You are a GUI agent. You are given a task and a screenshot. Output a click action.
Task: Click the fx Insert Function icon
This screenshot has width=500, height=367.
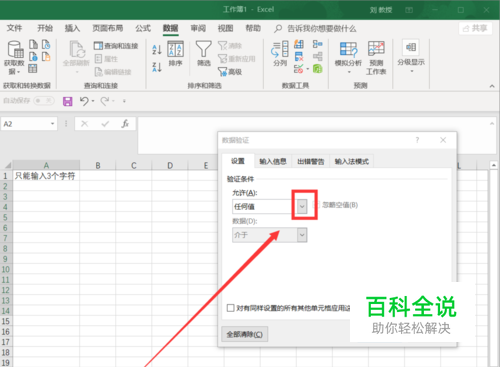tap(125, 124)
